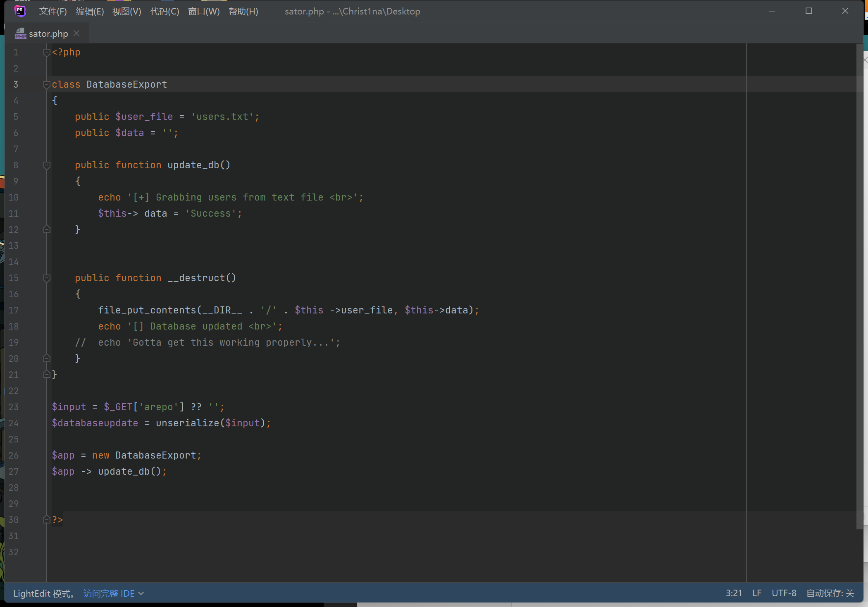This screenshot has height=607, width=868.
Task: Click the PHP file icon on sator.php tab
Action: 20,33
